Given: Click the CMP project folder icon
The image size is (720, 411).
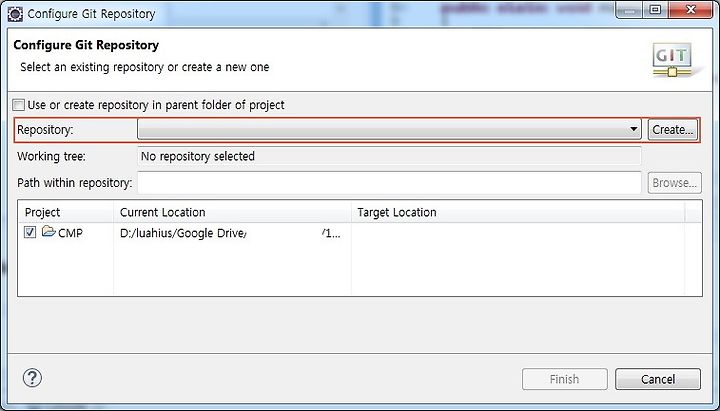Looking at the screenshot, I should tap(48, 231).
